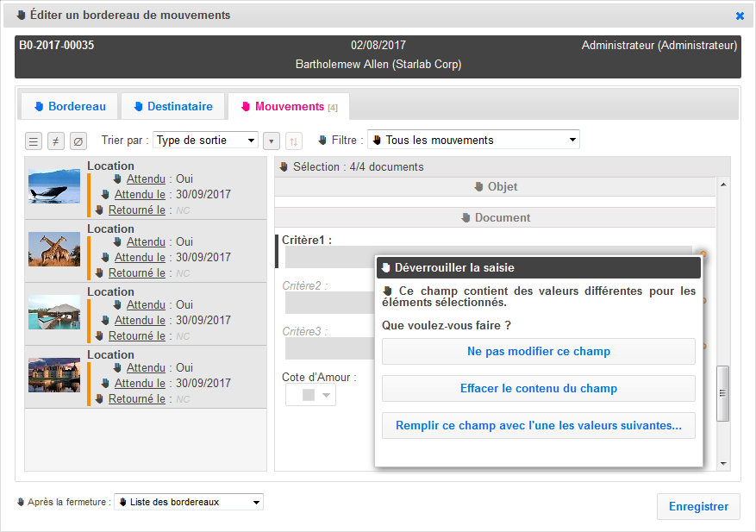Select the whale thumbnail movement
Image resolution: width=756 pixels, height=532 pixels.
[54, 186]
